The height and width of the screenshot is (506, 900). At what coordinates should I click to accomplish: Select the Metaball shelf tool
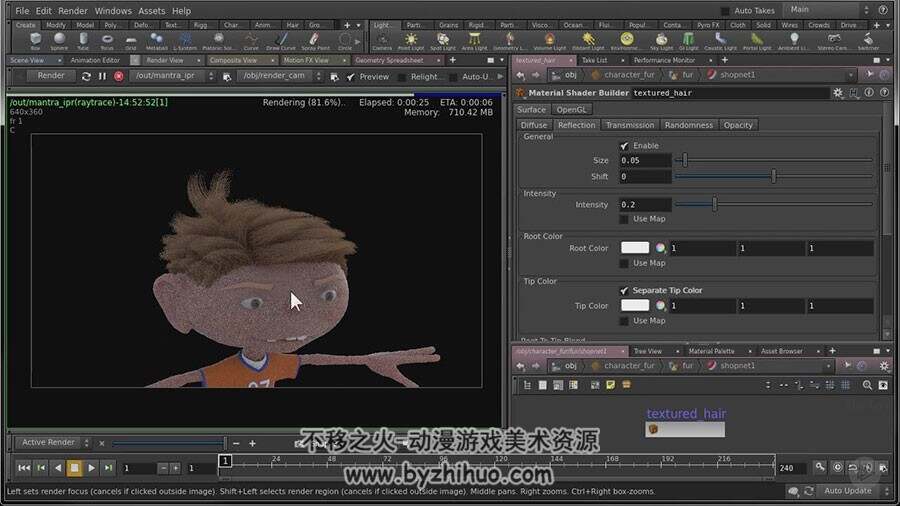157,40
